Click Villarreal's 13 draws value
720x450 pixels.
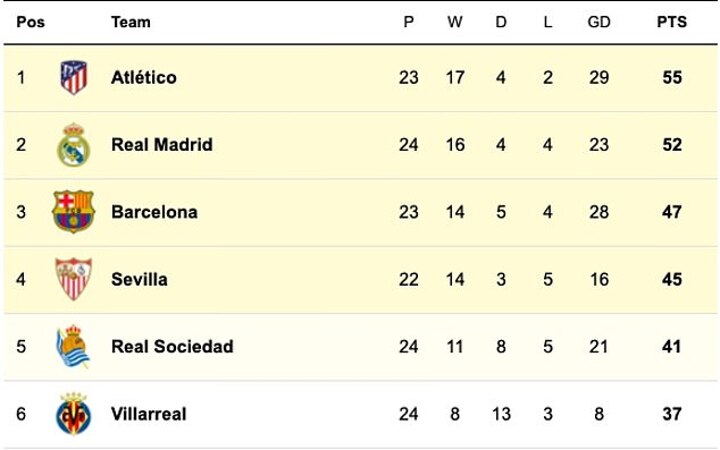point(501,414)
